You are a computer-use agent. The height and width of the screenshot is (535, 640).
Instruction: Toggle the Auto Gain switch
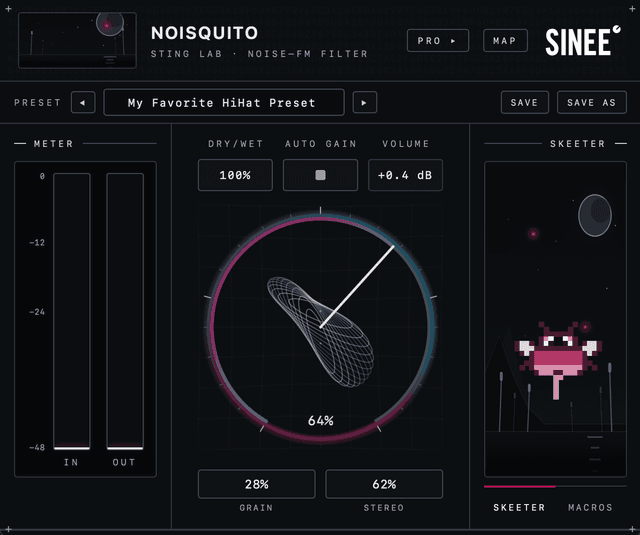(x=320, y=175)
